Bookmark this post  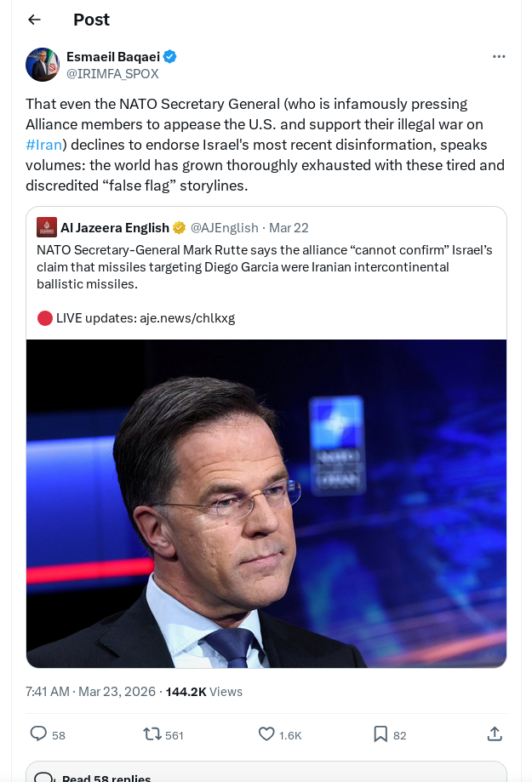click(380, 733)
